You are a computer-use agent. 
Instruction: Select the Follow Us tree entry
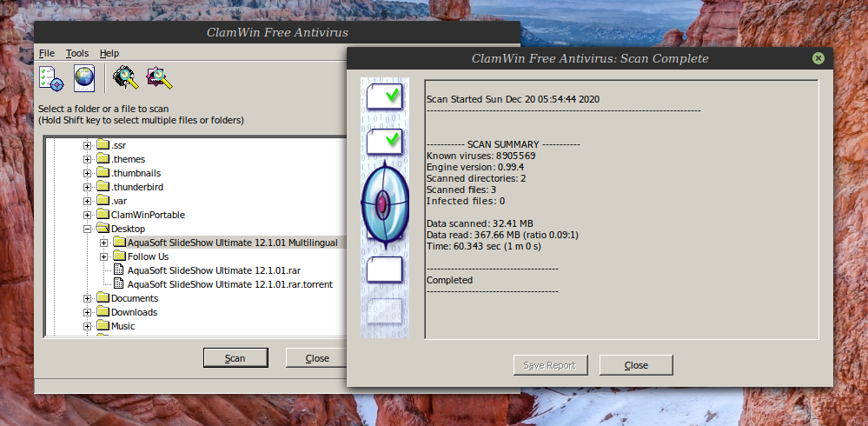coord(148,256)
